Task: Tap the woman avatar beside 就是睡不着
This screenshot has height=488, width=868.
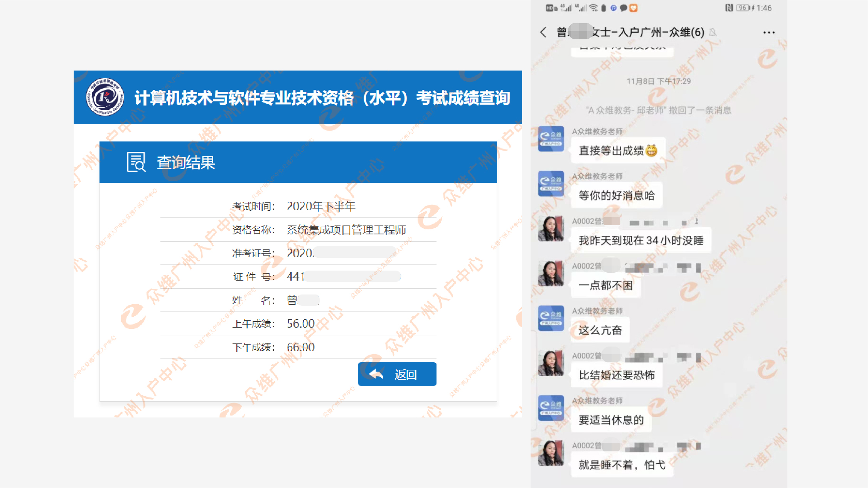Action: 551,453
